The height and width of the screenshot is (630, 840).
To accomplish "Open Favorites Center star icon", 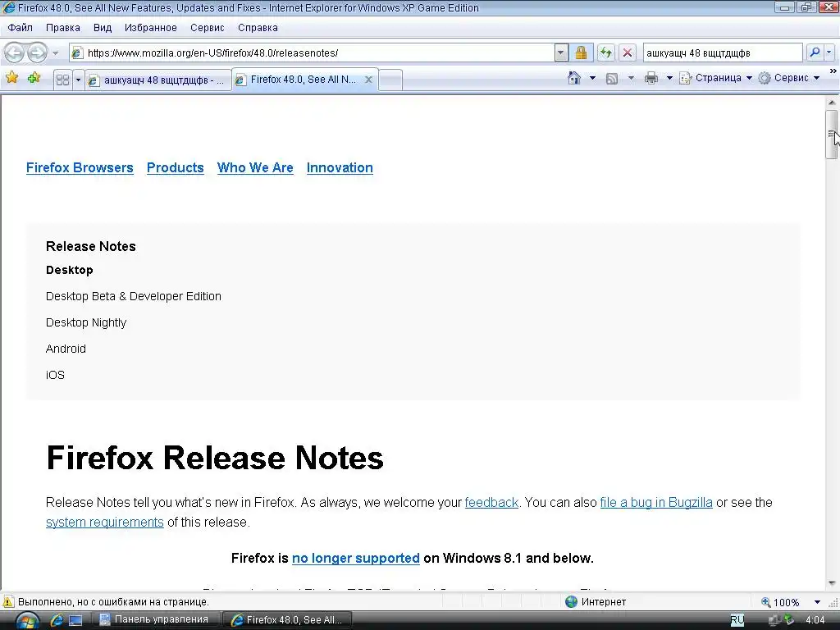I will click(11, 78).
